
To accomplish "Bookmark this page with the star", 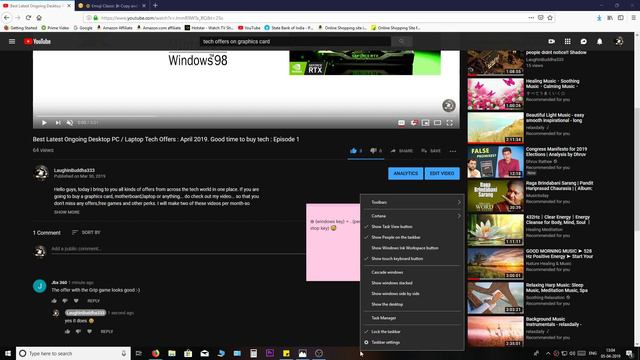I will click(x=550, y=18).
